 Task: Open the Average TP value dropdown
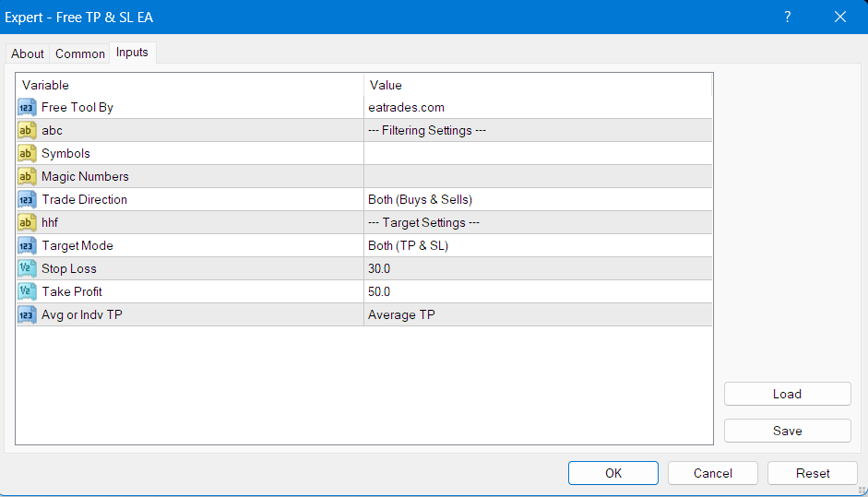pyautogui.click(x=538, y=315)
